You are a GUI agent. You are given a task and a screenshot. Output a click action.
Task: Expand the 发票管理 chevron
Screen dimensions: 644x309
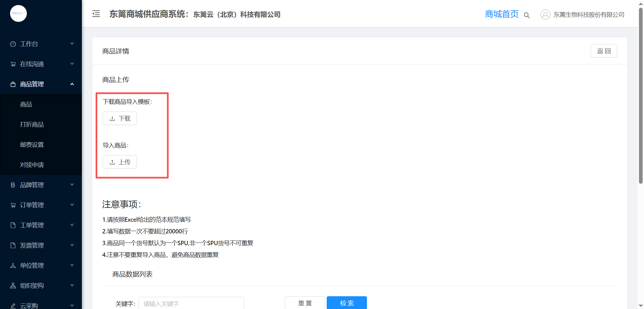coord(72,245)
